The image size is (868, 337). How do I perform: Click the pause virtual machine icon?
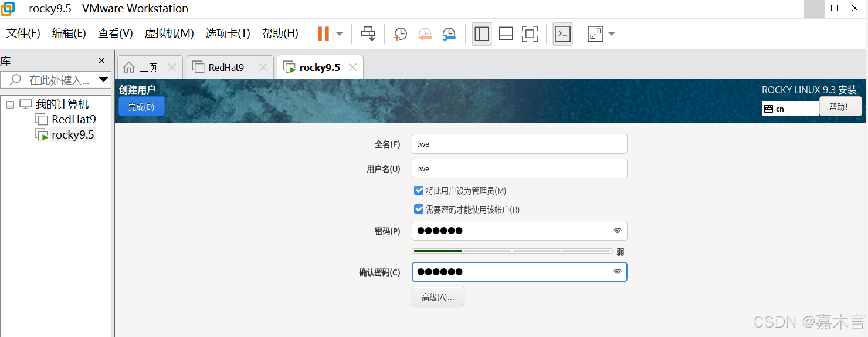323,34
